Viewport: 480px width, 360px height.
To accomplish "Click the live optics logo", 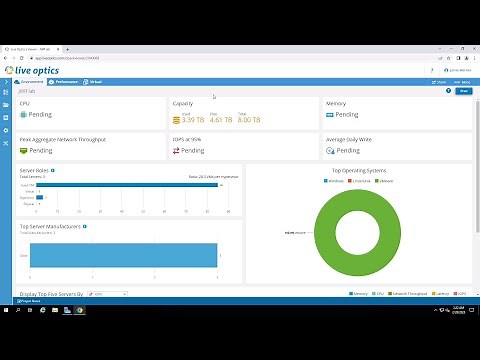I will [x=32, y=70].
